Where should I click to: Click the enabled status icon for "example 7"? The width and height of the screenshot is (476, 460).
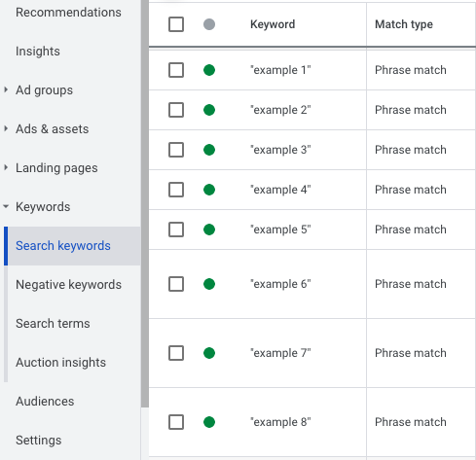pos(209,353)
